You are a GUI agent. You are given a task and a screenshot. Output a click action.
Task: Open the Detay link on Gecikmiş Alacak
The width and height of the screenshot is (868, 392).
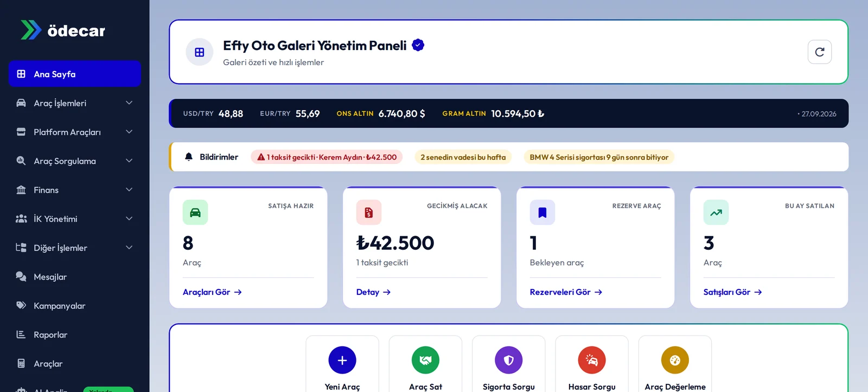tap(373, 292)
